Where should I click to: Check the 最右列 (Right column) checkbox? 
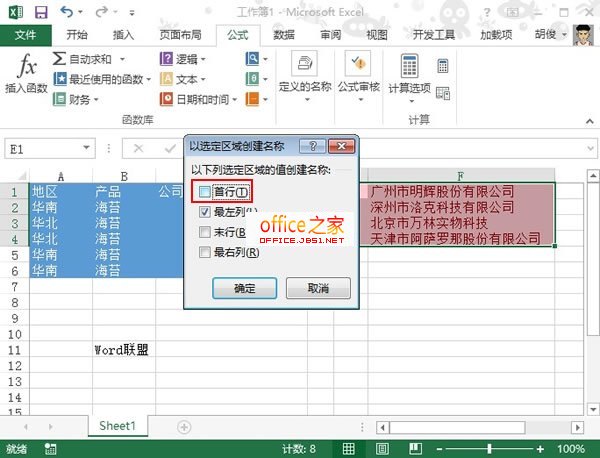tap(205, 252)
